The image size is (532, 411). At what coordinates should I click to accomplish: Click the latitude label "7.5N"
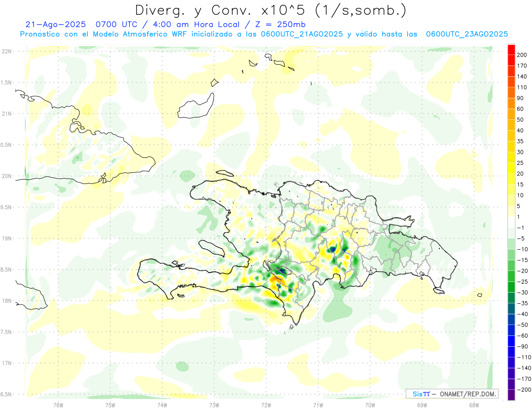pos(7,332)
